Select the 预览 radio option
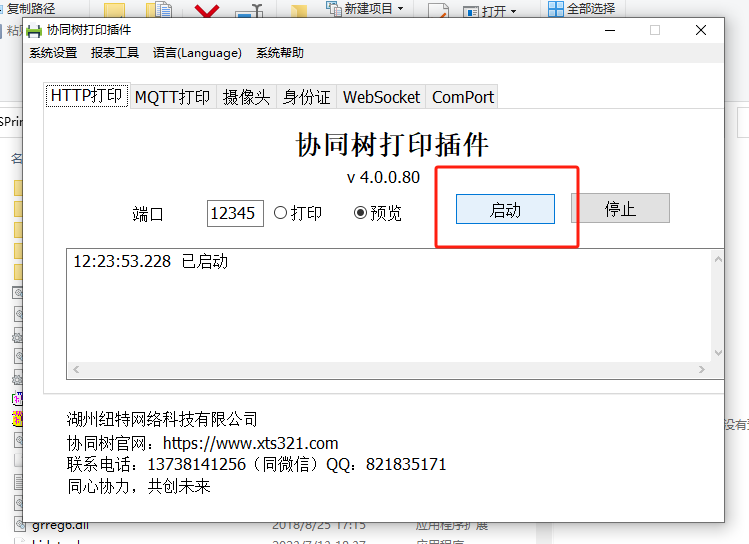Image resolution: width=749 pixels, height=544 pixels. 378,213
